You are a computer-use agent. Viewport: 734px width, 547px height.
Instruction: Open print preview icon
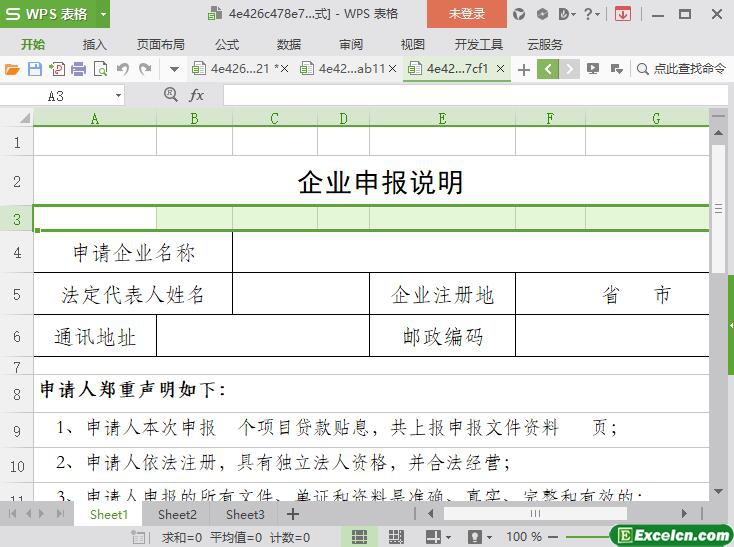point(101,70)
